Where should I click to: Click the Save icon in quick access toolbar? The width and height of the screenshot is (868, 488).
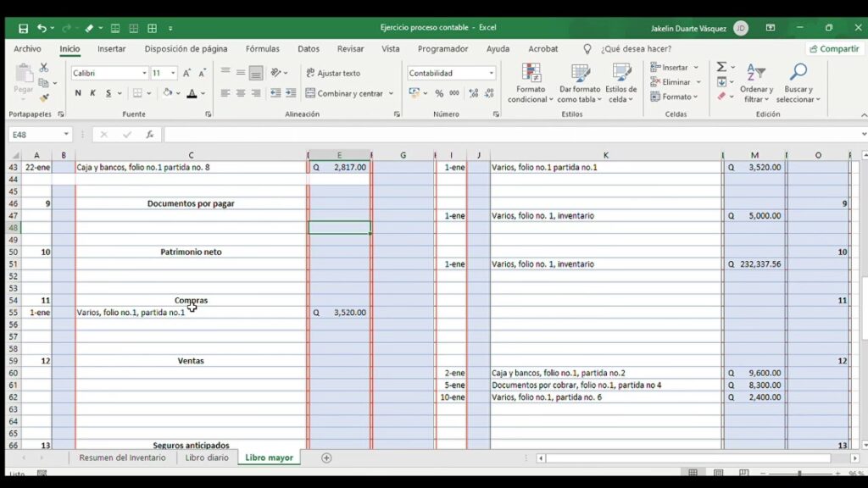[x=23, y=28]
